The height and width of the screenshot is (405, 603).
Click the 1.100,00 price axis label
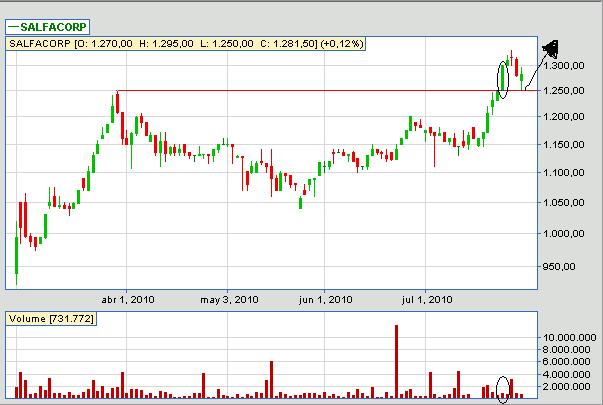click(563, 173)
